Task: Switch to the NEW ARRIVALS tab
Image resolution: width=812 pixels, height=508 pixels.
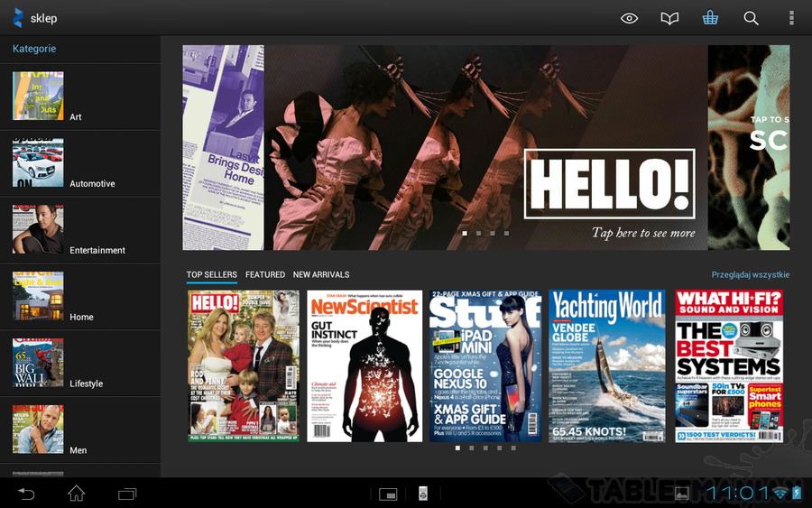Action: coord(321,275)
